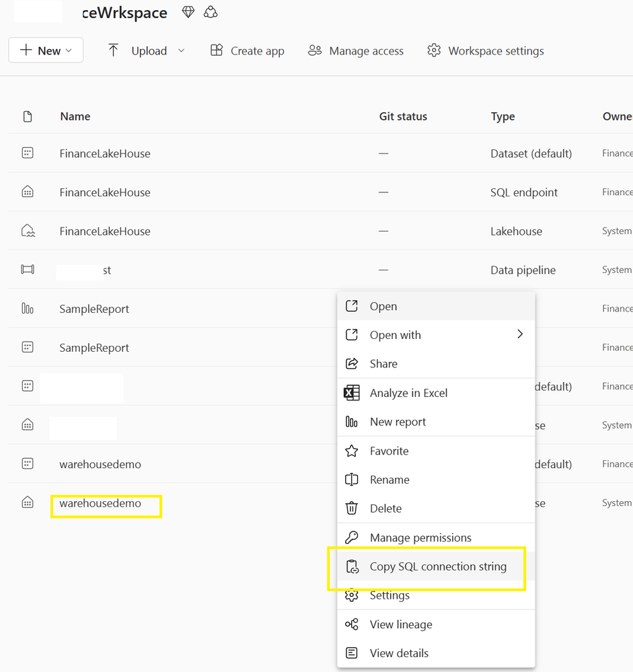Click the SampleReport bar chart icon
Screen dimensions: 633x672
tap(28, 309)
